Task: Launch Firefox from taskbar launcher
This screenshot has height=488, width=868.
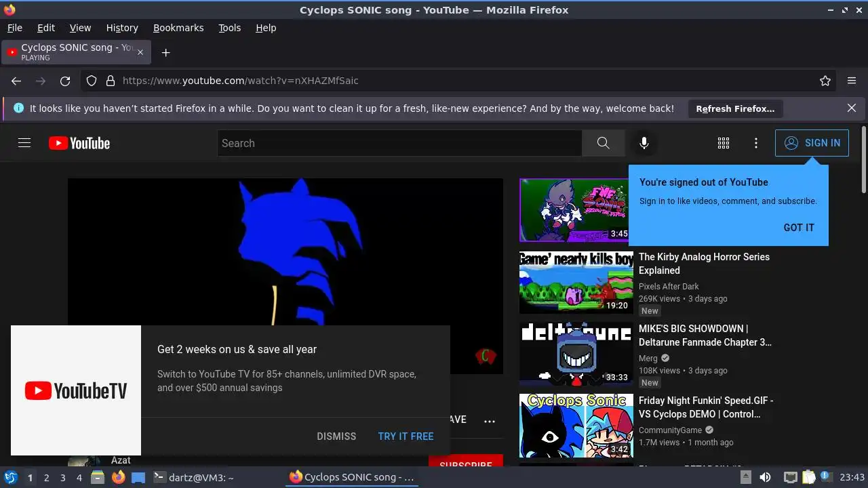Action: pyautogui.click(x=118, y=477)
